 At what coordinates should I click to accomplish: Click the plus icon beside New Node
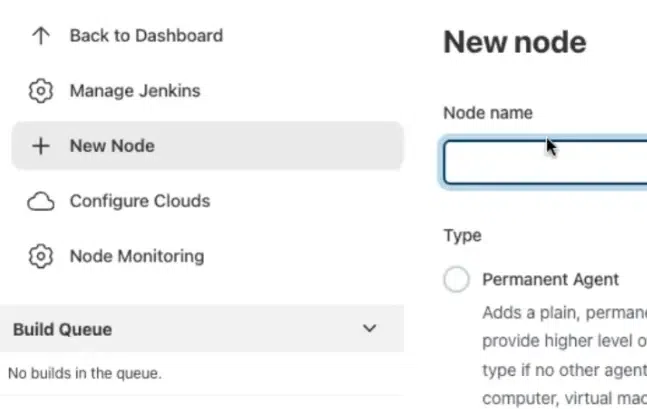(x=40, y=146)
